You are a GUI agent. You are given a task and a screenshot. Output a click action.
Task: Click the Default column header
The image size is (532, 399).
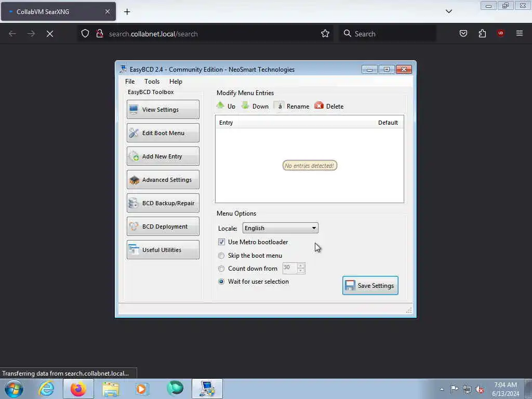point(388,123)
